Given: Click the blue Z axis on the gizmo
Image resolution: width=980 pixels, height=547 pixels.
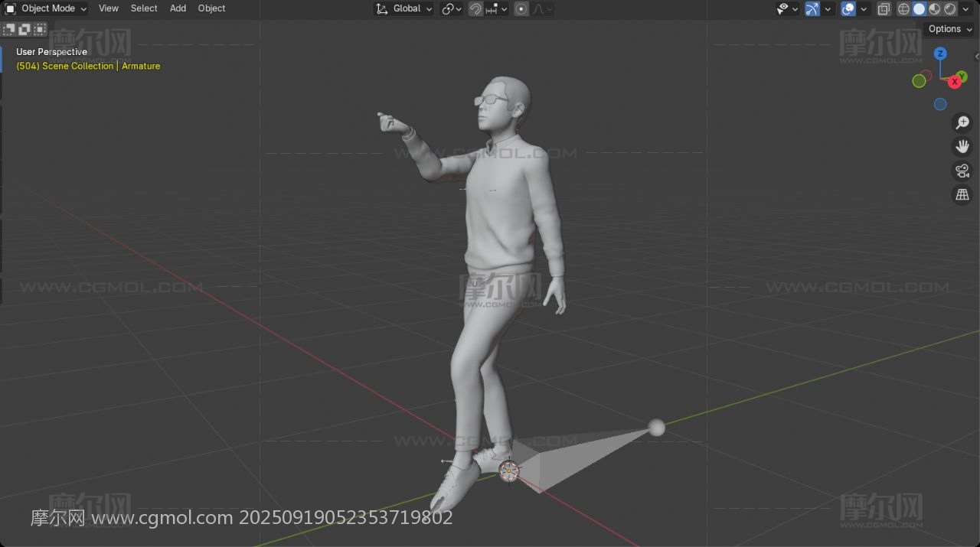Looking at the screenshot, I should (x=940, y=54).
